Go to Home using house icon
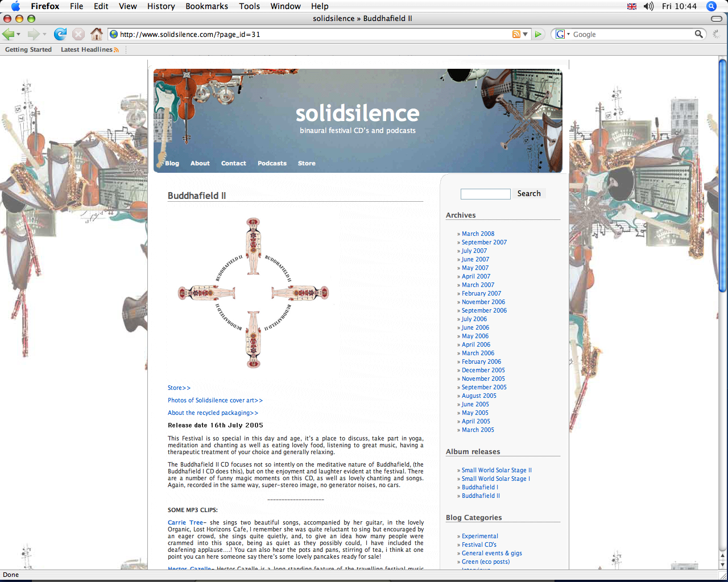This screenshot has width=728, height=582. [97, 34]
